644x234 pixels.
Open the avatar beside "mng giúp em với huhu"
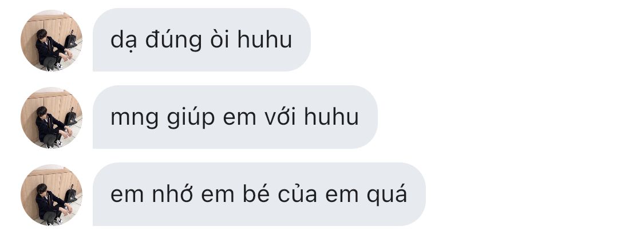coord(52,117)
